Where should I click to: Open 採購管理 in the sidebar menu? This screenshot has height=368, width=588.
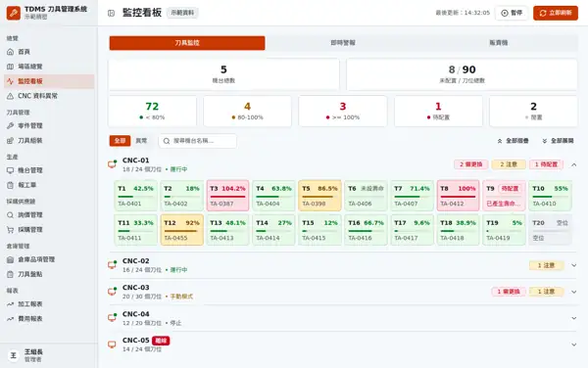(49, 230)
